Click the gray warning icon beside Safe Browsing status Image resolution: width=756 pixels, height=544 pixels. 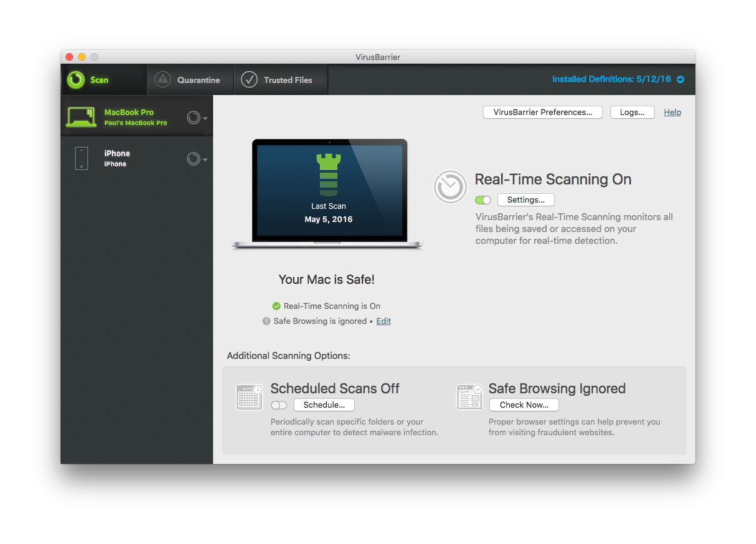[x=267, y=321]
